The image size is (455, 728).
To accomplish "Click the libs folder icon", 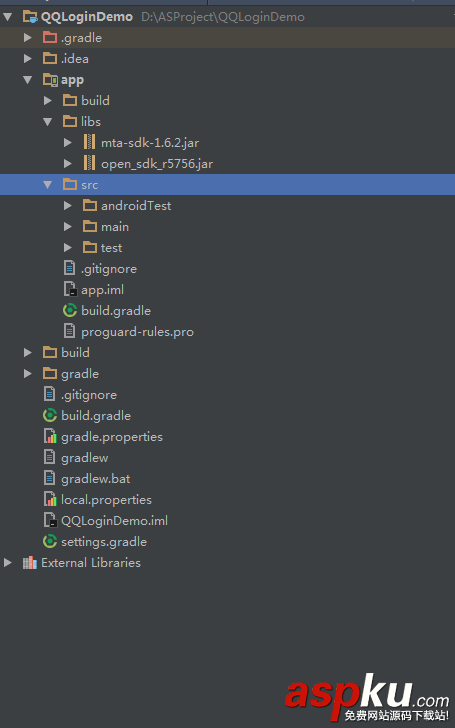I will [x=70, y=122].
